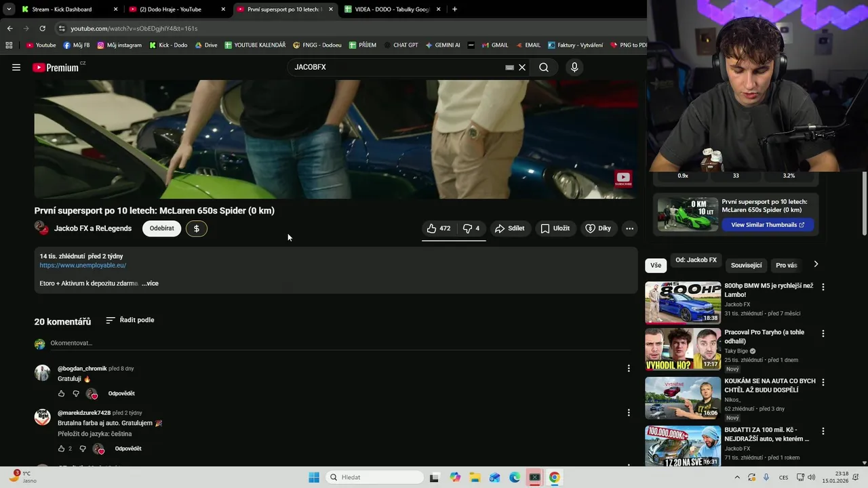Open options for KOUKÁM SE NA AUTA video
This screenshot has height=488, width=868.
823,382
